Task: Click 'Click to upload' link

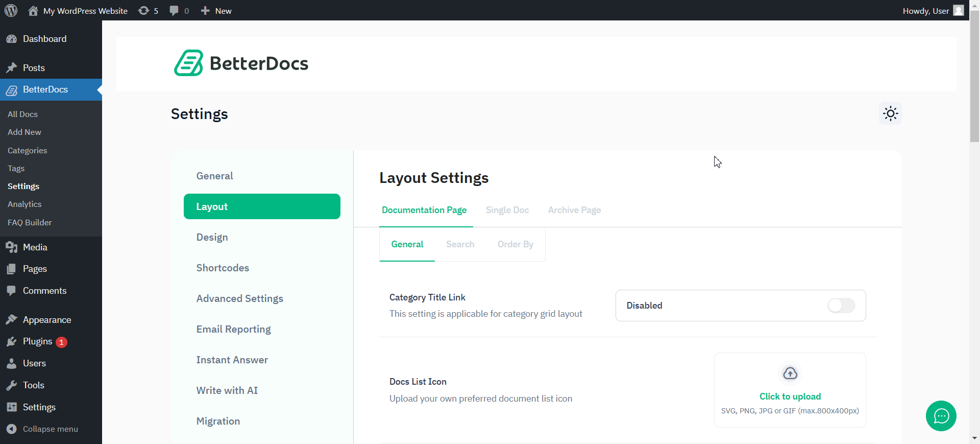Action: [790, 396]
